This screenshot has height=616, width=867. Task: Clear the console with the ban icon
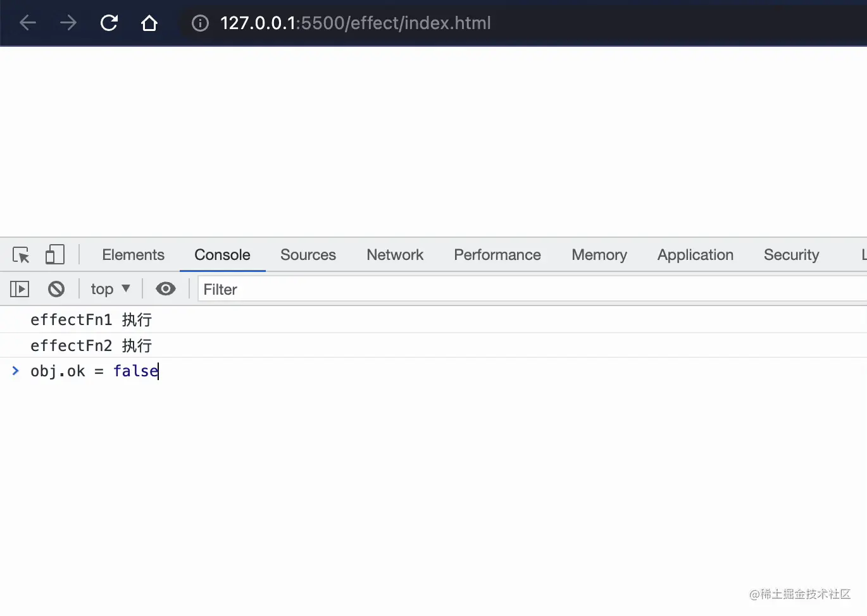56,289
